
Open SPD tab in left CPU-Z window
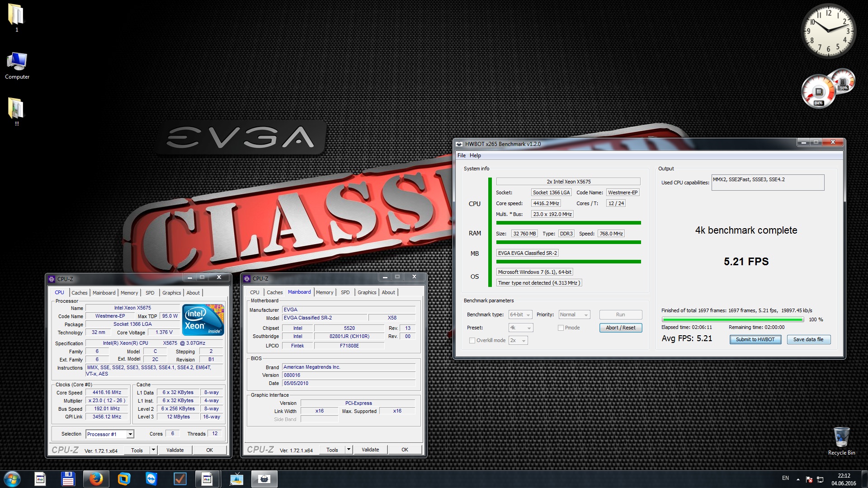pyautogui.click(x=150, y=293)
